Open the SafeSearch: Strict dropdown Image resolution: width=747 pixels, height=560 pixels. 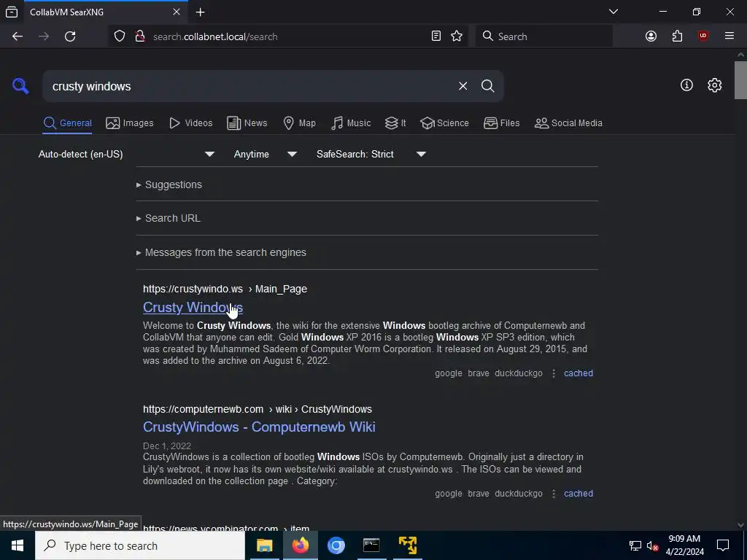(371, 155)
